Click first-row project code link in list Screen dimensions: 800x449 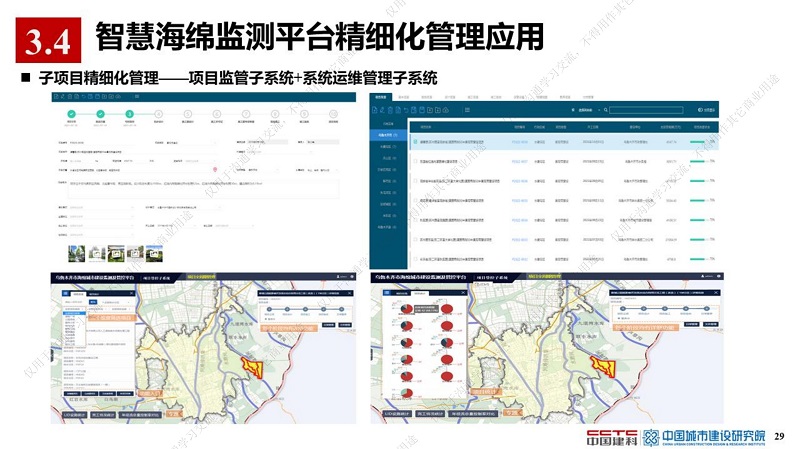[x=519, y=142]
